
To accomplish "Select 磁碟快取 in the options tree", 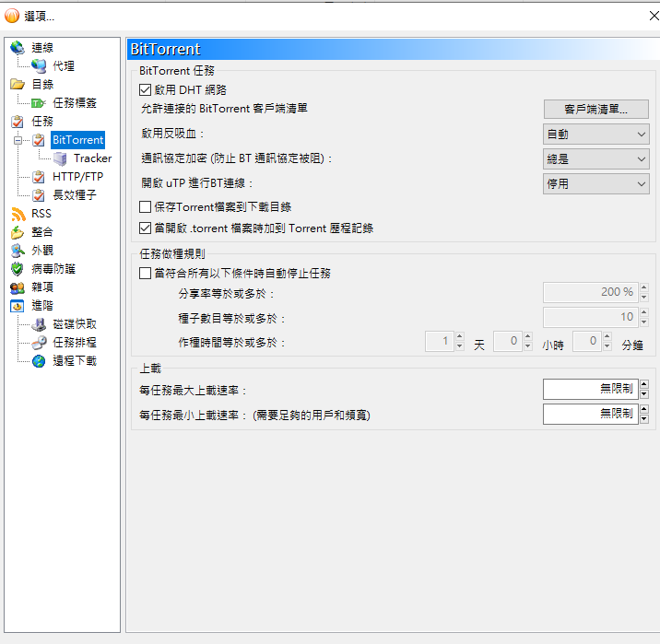I will 75,324.
